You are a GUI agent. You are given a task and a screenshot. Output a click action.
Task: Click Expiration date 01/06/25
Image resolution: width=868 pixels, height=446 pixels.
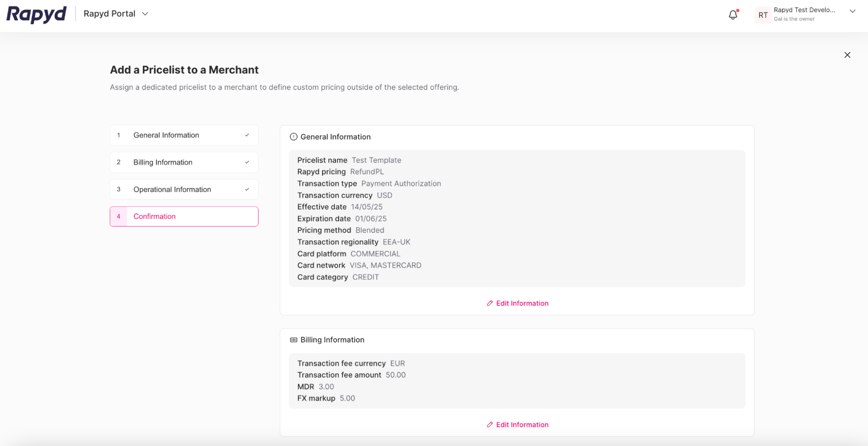371,219
